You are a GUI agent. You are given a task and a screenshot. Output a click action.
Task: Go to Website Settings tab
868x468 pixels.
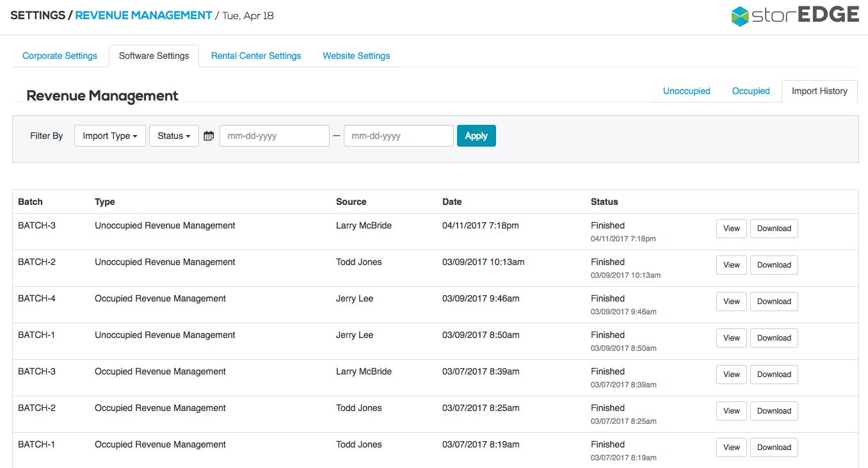click(x=356, y=56)
